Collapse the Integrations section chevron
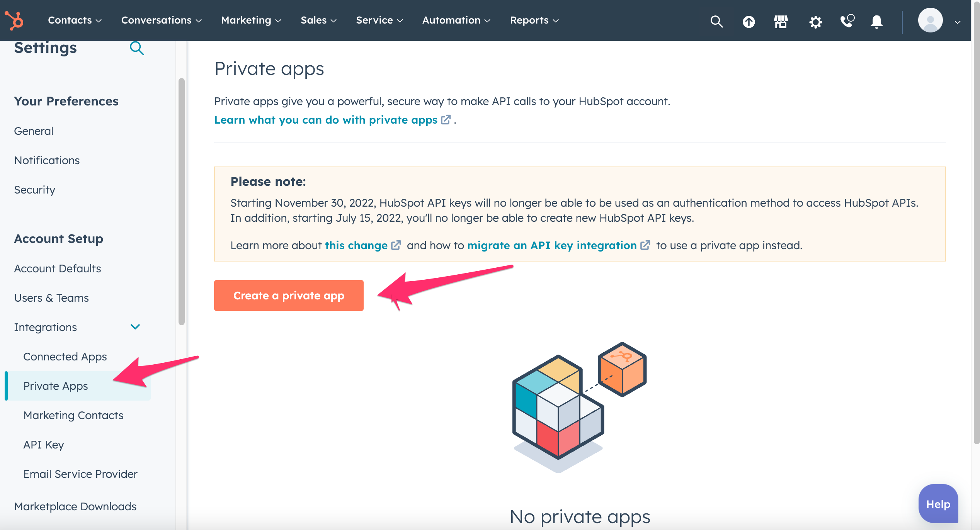 point(135,327)
